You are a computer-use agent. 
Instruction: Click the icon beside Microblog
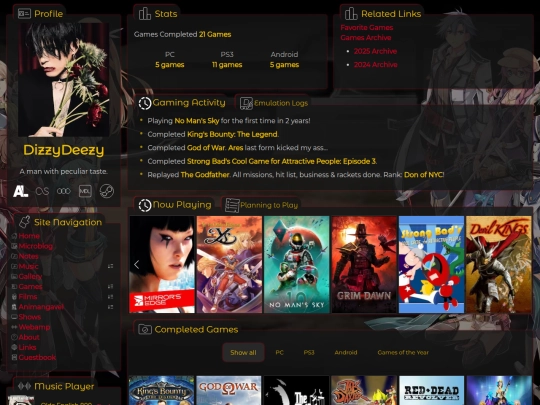[x=14, y=246]
